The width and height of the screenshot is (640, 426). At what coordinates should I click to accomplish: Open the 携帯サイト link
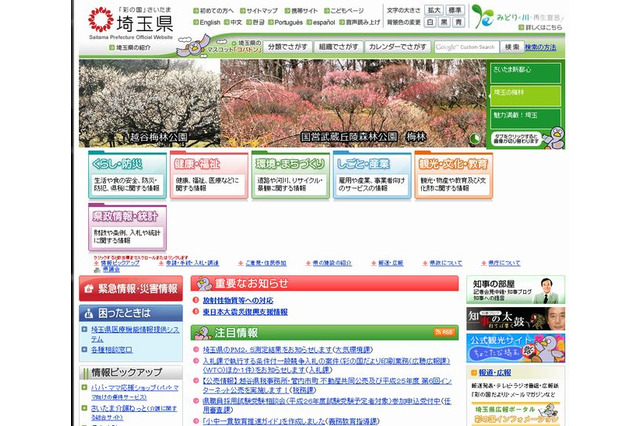(x=301, y=11)
